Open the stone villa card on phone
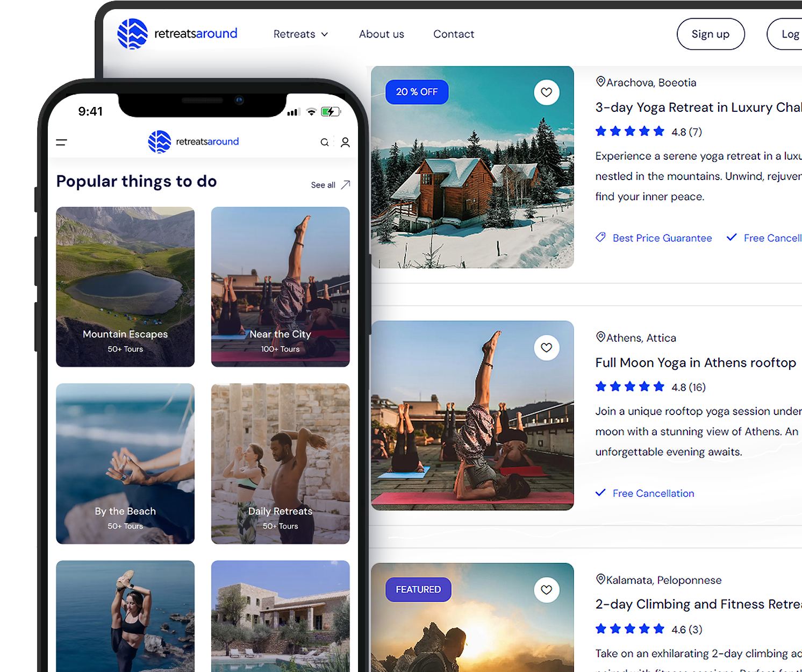 coord(281,616)
